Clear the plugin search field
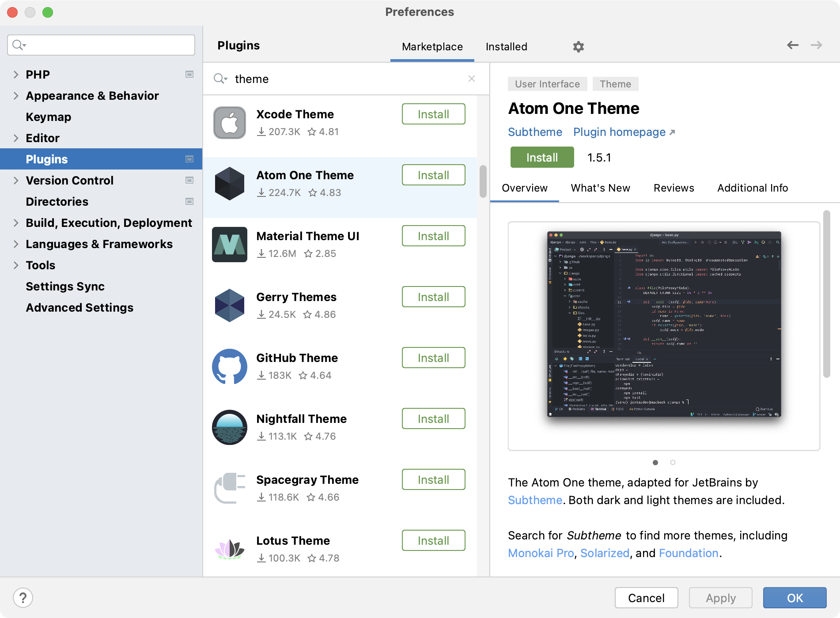The image size is (840, 618). tap(471, 79)
